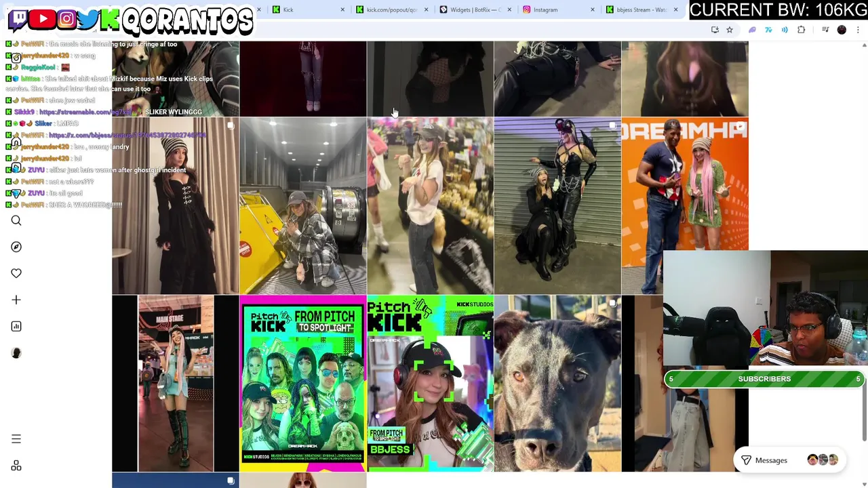Open the Chrome profile avatar
Viewport: 868px width, 488px height.
click(842, 30)
